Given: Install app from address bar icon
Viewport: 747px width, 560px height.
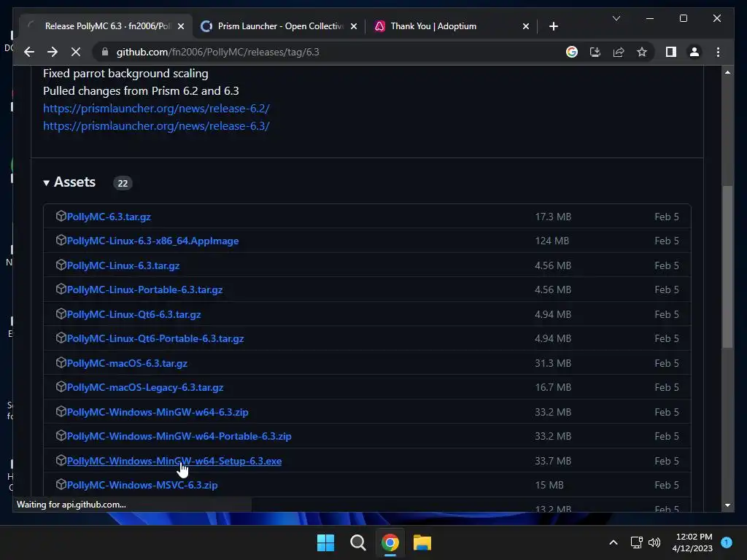Looking at the screenshot, I should (595, 52).
